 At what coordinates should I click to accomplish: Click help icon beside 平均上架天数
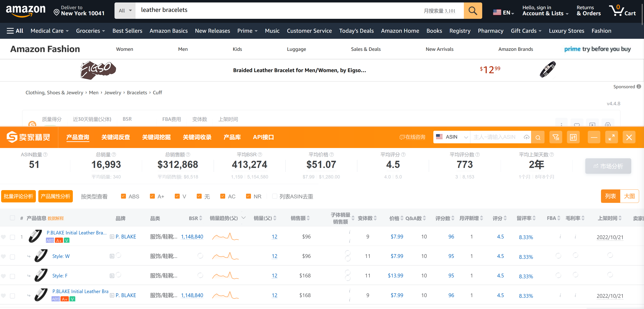[552, 155]
